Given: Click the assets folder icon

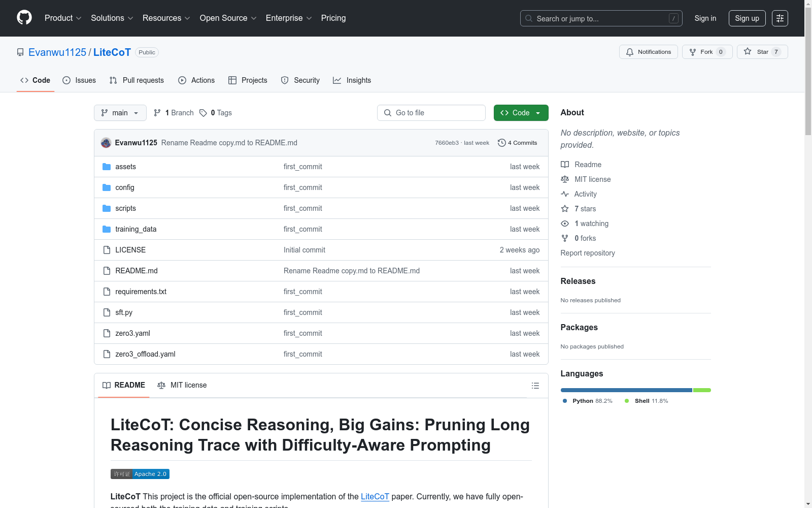Looking at the screenshot, I should tap(107, 167).
